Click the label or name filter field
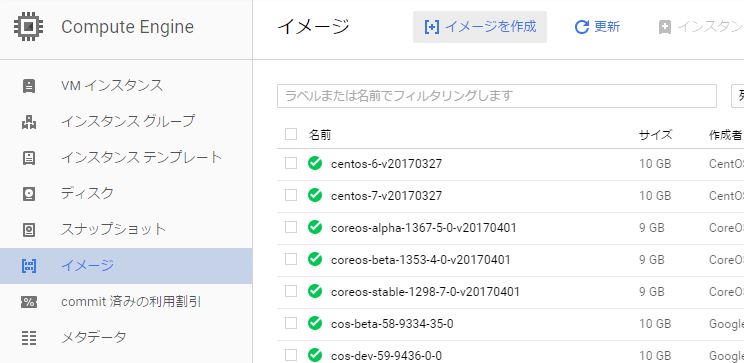Viewport: 744px width, 363px height. click(496, 96)
